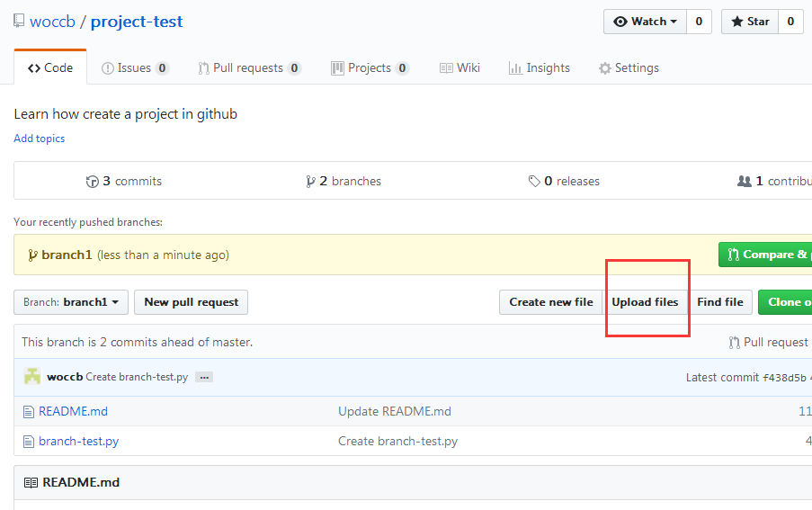Open the Create branch-test.py commit message link
This screenshot has height=510, width=812.
point(137,377)
